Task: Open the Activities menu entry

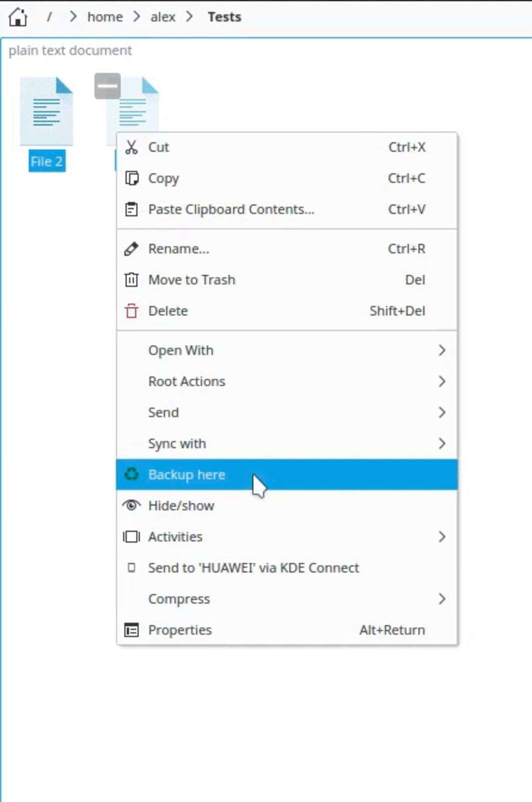Action: (x=175, y=537)
